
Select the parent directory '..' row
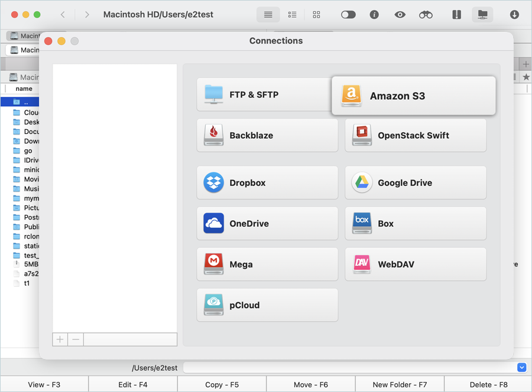tap(20, 102)
